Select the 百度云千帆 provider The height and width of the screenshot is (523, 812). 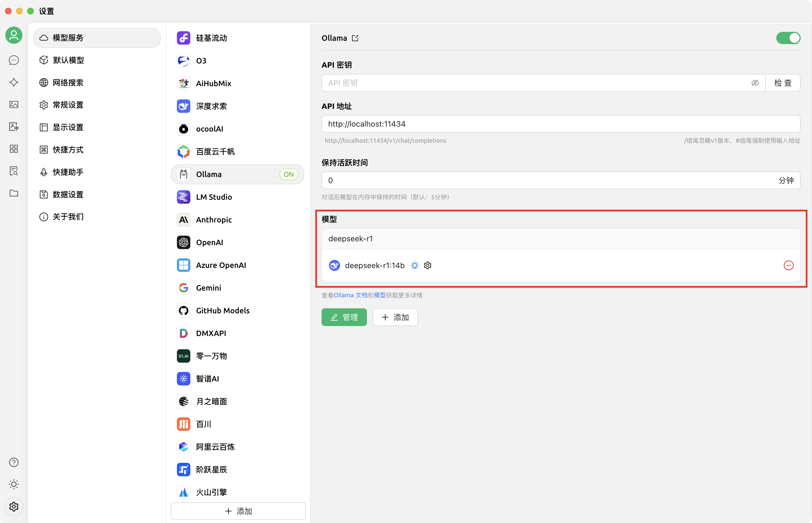[x=238, y=152]
